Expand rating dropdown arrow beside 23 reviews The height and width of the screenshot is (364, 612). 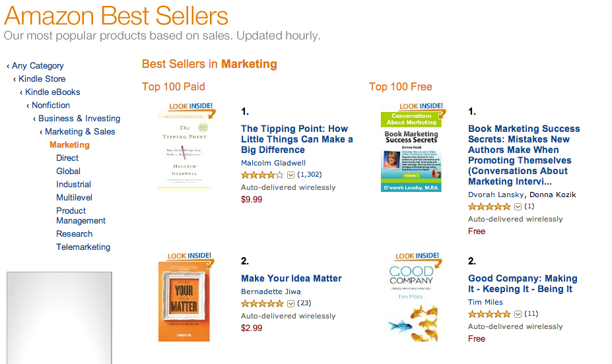point(290,303)
